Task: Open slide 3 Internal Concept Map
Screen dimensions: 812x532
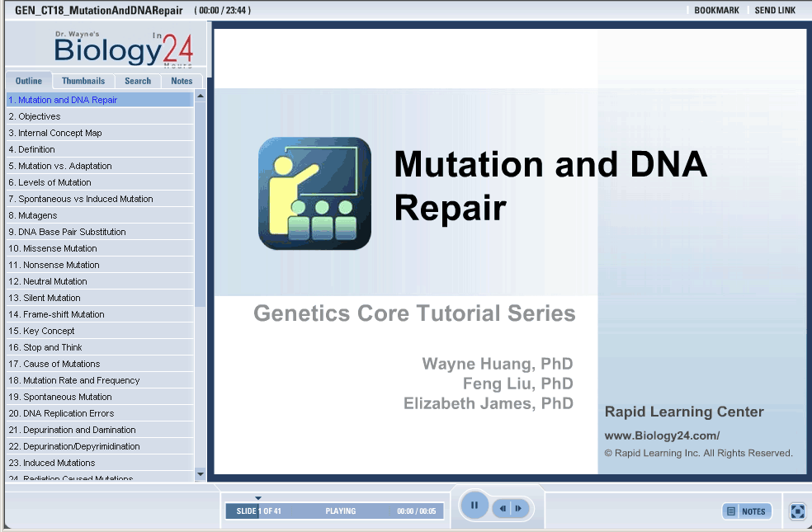Action: 55,133
